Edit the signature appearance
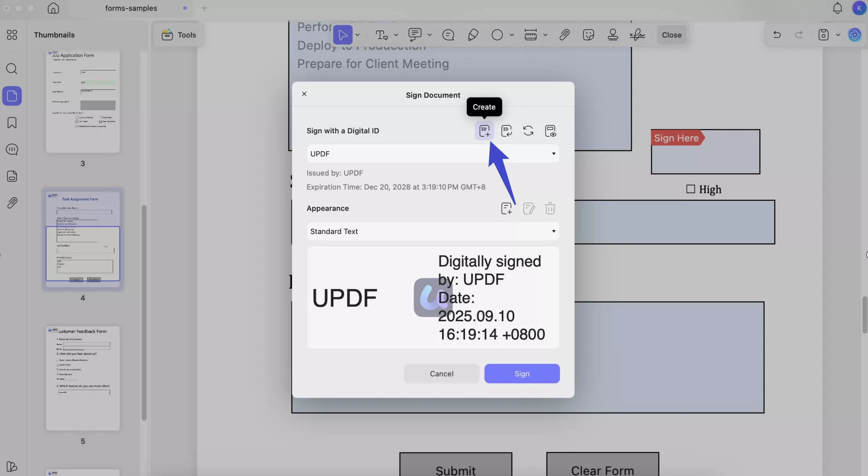 pyautogui.click(x=529, y=208)
